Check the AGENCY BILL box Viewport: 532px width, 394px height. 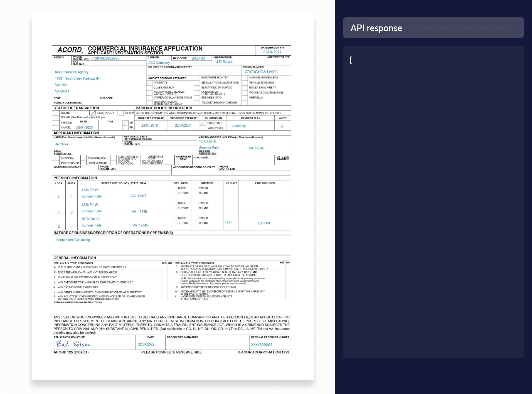203,128
